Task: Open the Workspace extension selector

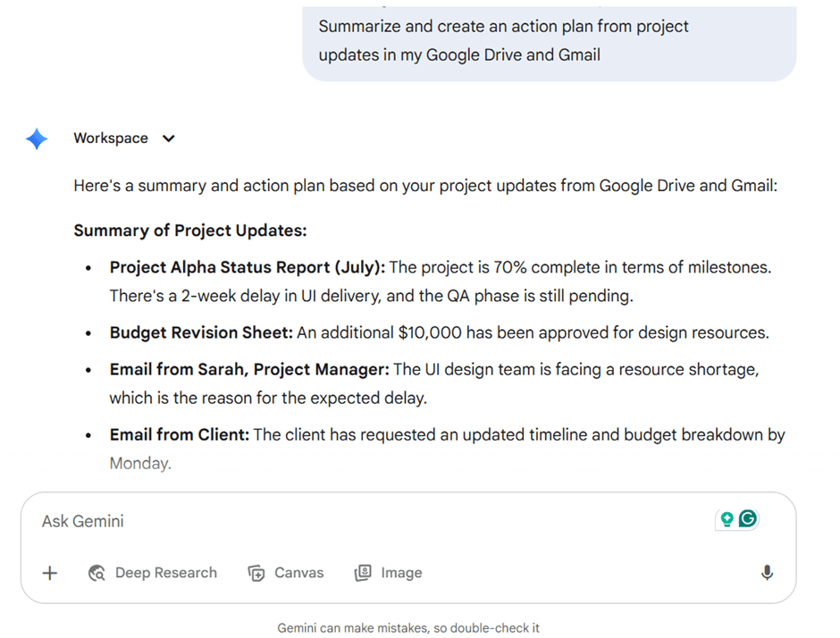Action: coord(125,139)
